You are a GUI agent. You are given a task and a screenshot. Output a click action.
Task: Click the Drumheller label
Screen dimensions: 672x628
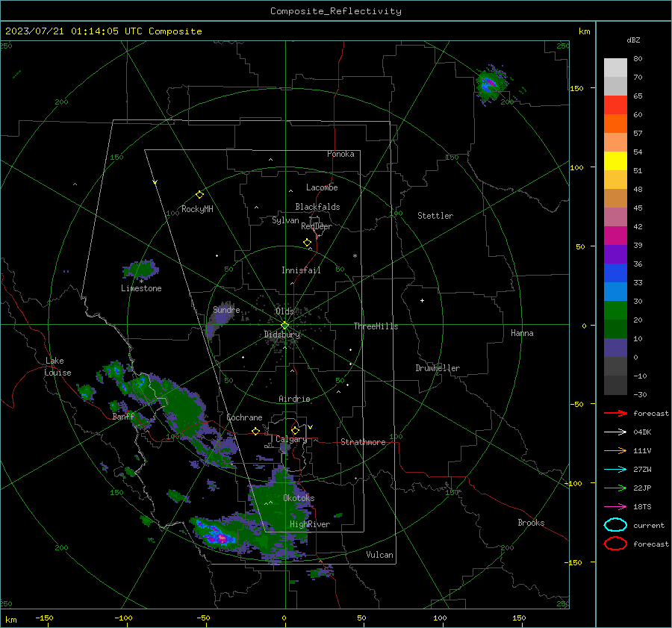tap(438, 368)
